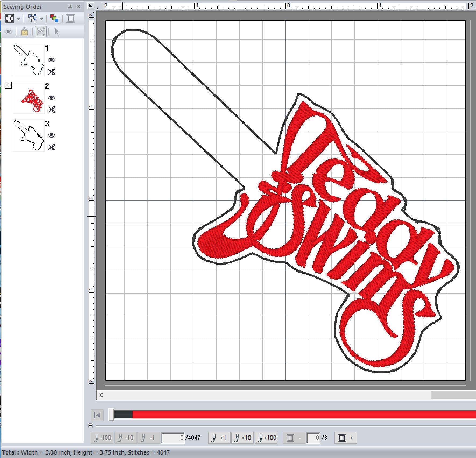Click the select-objects stacked squares icon

[32, 19]
